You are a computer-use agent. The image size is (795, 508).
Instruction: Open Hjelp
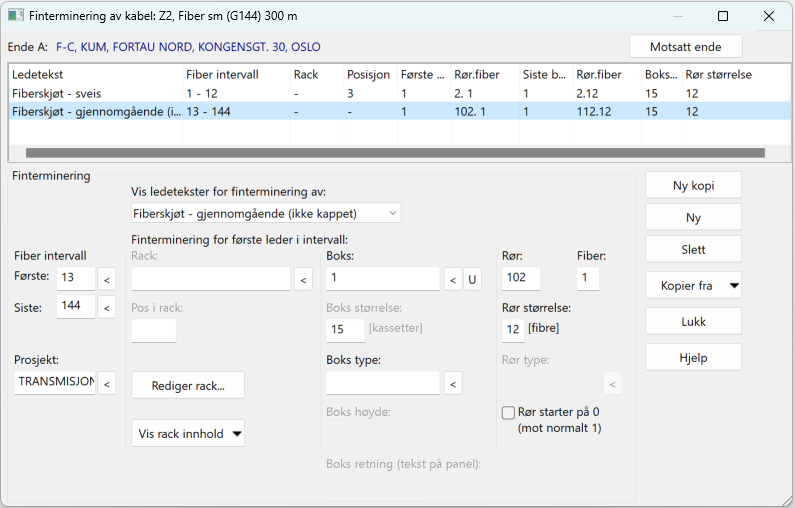pyautogui.click(x=693, y=357)
